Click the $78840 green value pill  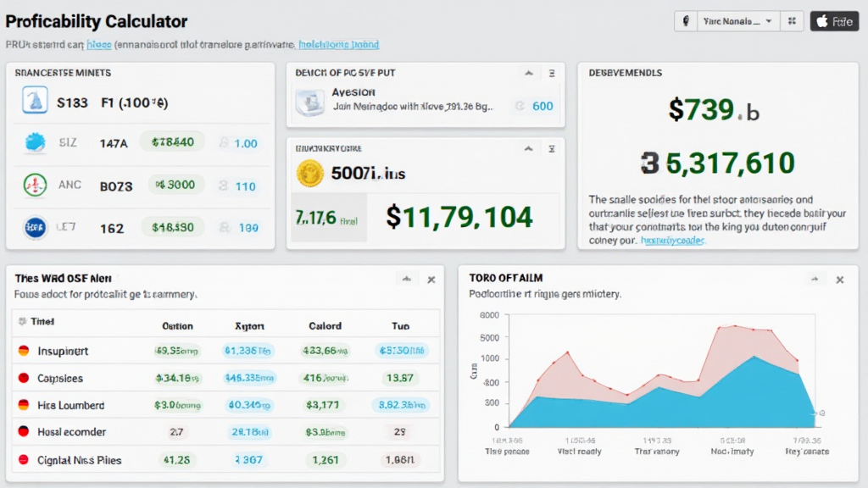(x=172, y=143)
